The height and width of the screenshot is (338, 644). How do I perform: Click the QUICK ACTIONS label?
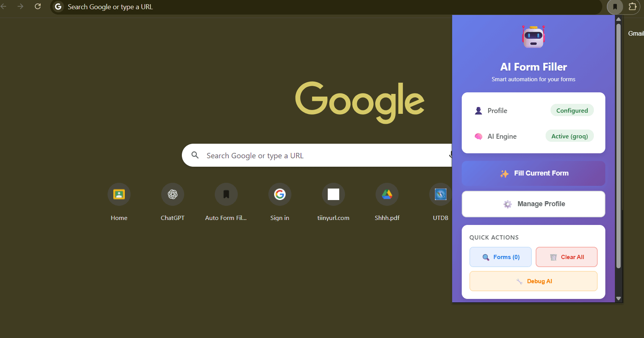494,238
